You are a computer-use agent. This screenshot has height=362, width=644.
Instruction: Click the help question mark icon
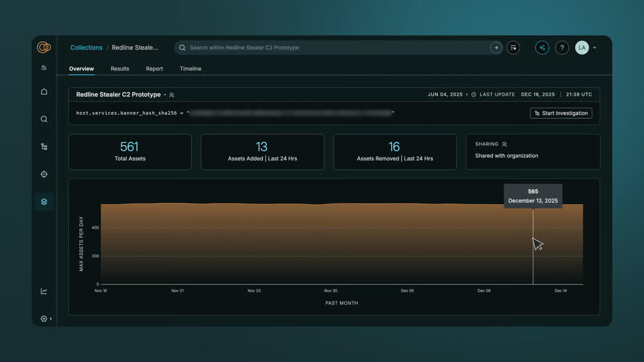(562, 47)
